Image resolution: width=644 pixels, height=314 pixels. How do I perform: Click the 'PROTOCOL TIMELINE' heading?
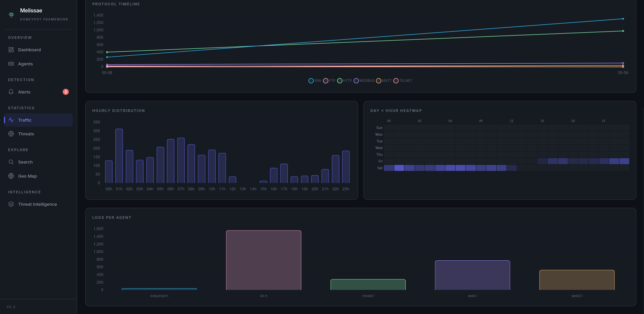(116, 4)
